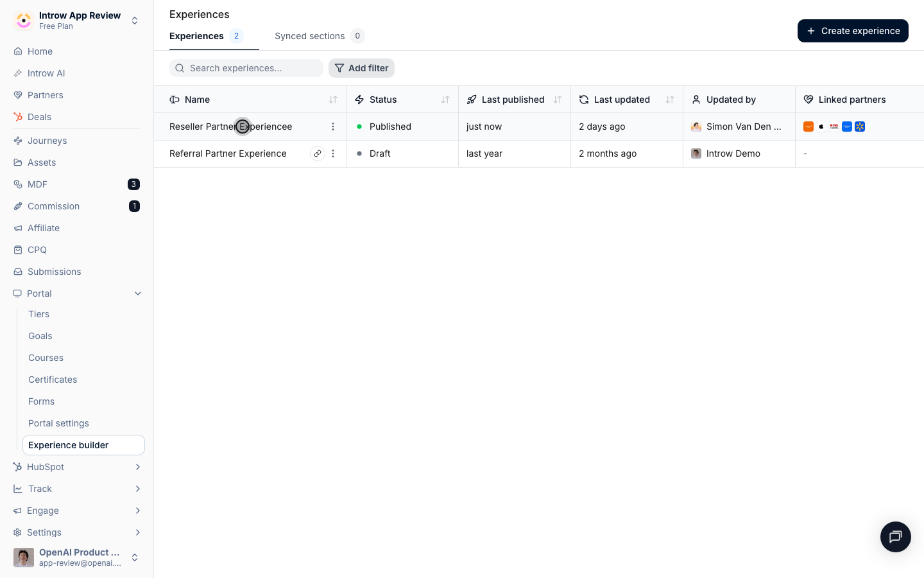
Task: Expand the Track sidebar section
Action: tap(138, 489)
